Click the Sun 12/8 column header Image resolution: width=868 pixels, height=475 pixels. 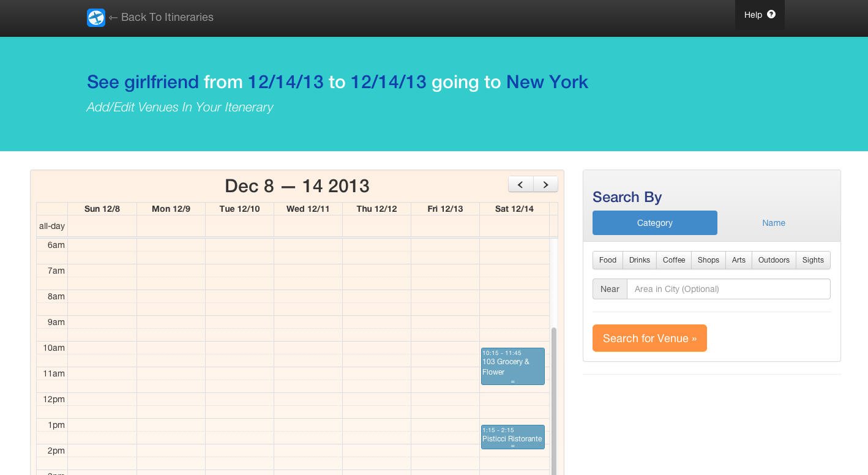[102, 209]
